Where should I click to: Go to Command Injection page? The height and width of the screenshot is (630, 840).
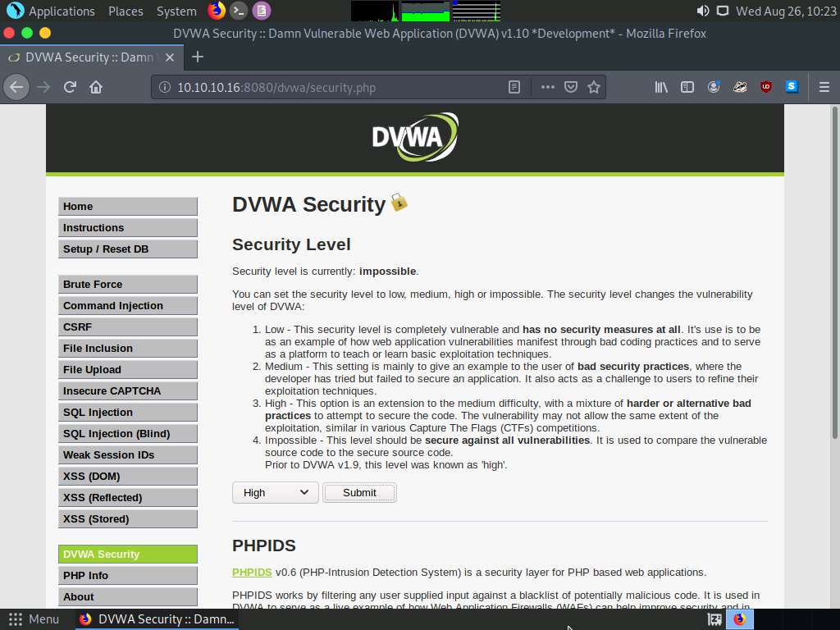127,305
